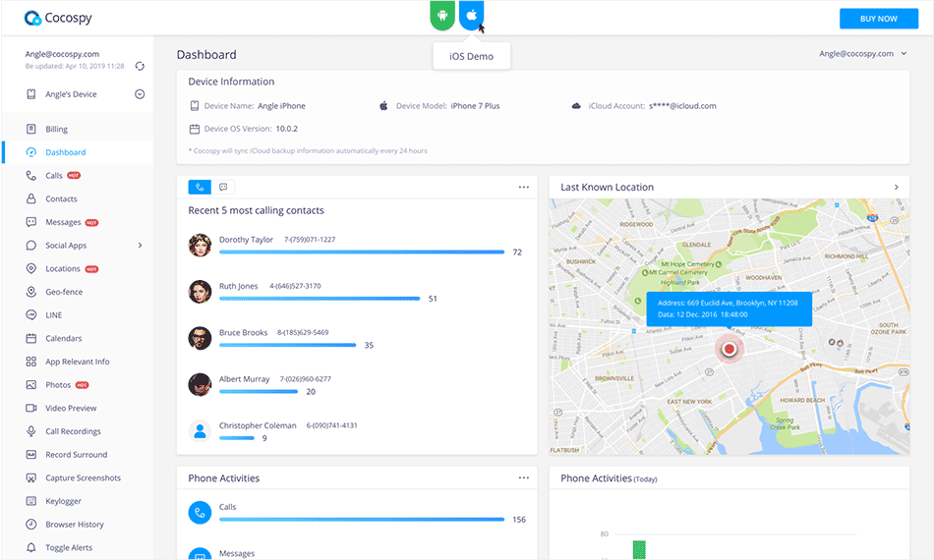Click Ruth Jones's call count bar
Screen dimensions: 934x560
click(320, 299)
